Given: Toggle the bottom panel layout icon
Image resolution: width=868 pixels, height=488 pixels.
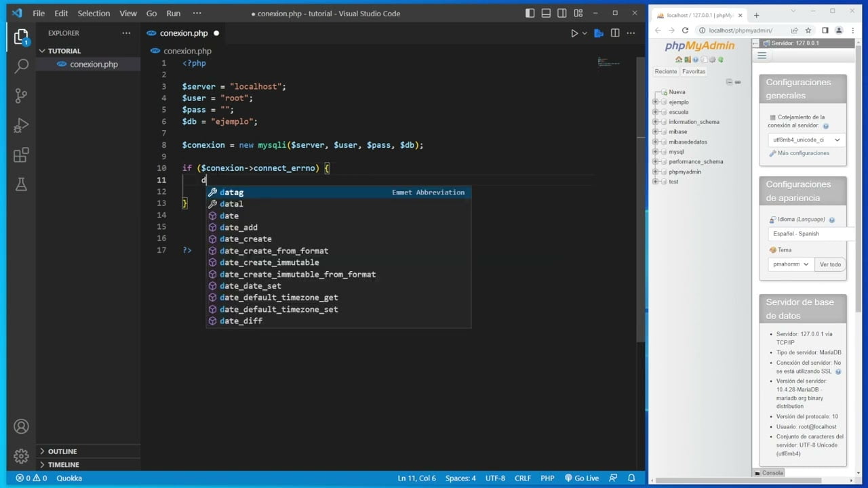Looking at the screenshot, I should 546,13.
